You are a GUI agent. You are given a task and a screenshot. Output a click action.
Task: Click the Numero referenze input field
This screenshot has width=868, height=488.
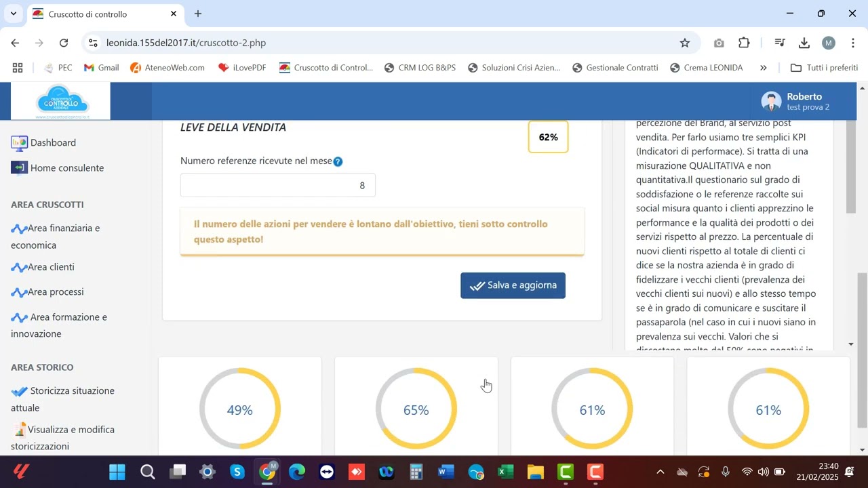point(277,185)
